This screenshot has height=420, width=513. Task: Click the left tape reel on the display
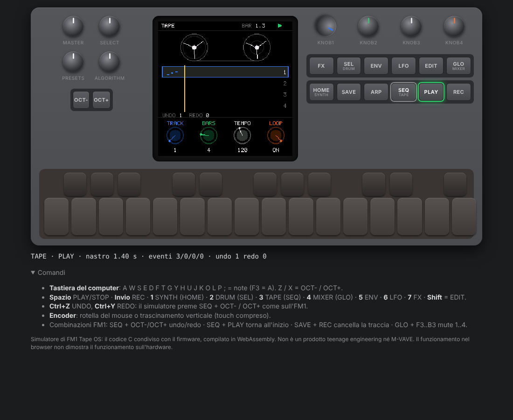click(x=194, y=48)
